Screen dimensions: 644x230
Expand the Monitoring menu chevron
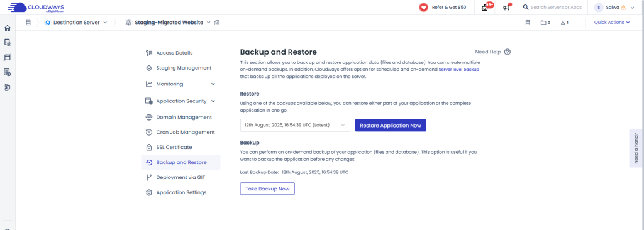pos(213,84)
